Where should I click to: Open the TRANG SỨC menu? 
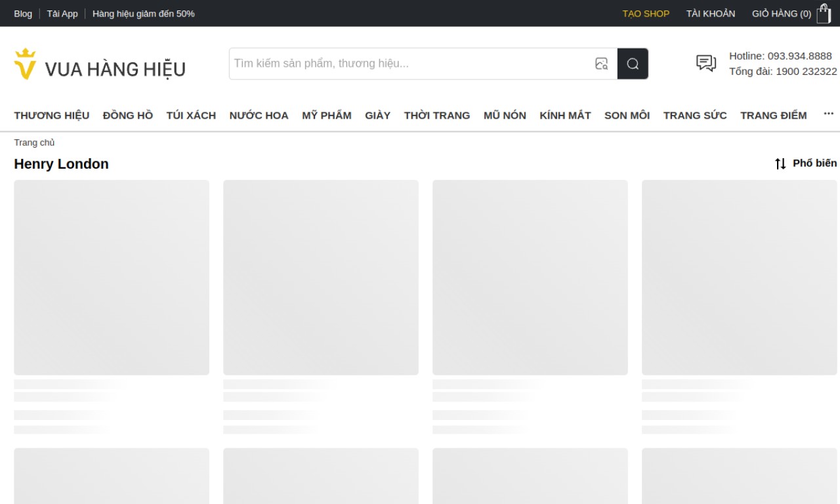(x=695, y=115)
